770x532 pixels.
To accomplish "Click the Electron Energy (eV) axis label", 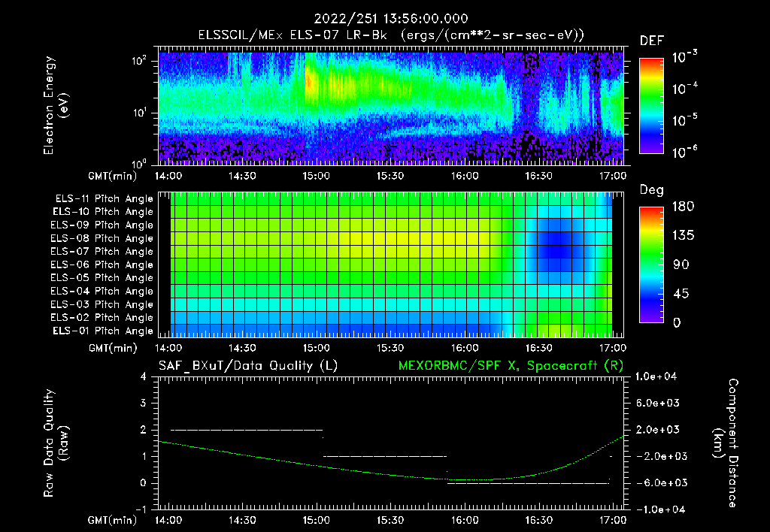I will [x=56, y=105].
